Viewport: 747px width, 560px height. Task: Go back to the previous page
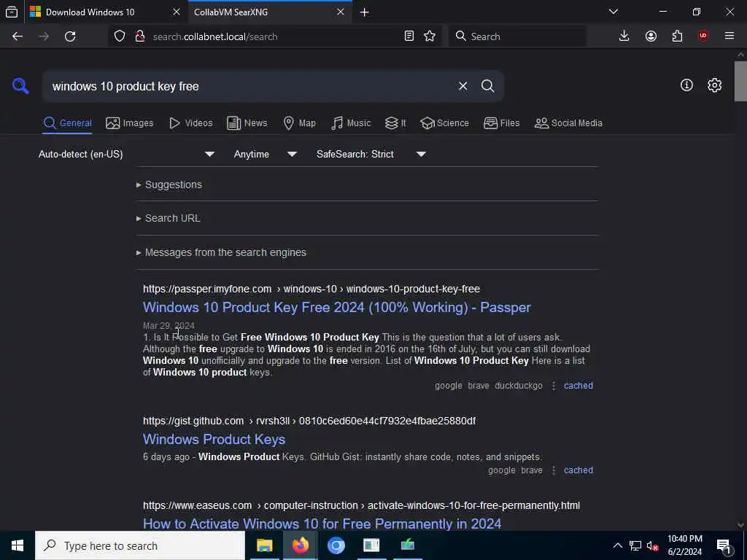(18, 36)
